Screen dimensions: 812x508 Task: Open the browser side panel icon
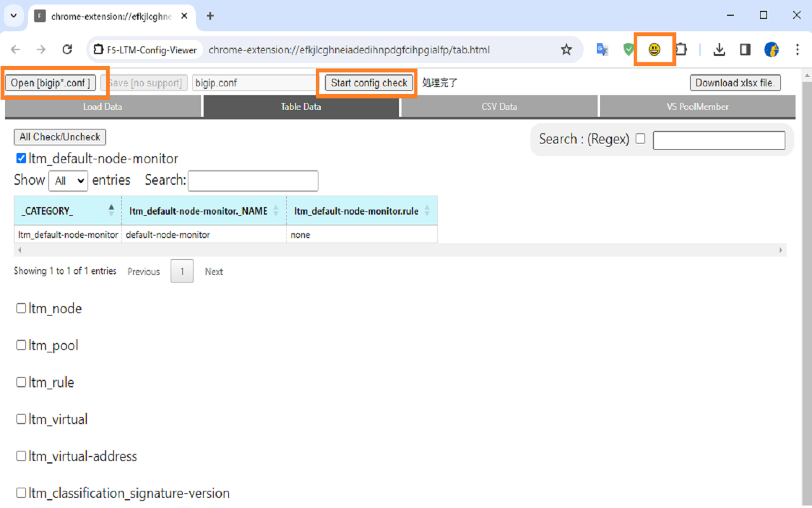coord(745,49)
